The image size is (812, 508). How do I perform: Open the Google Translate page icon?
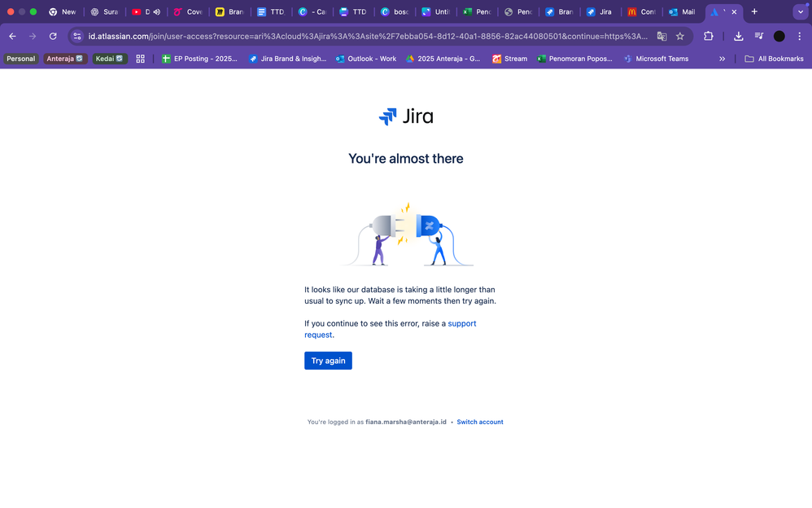(661, 36)
